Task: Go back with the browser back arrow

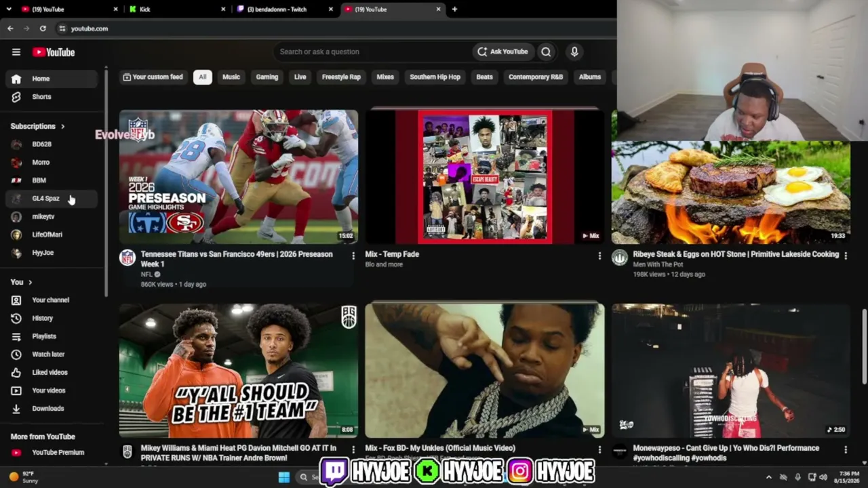Action: pyautogui.click(x=10, y=28)
